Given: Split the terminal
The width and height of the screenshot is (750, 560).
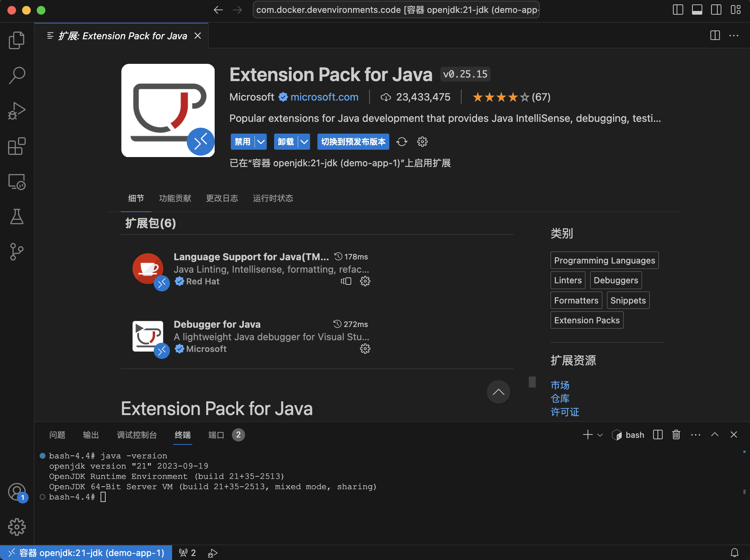Looking at the screenshot, I should point(658,435).
